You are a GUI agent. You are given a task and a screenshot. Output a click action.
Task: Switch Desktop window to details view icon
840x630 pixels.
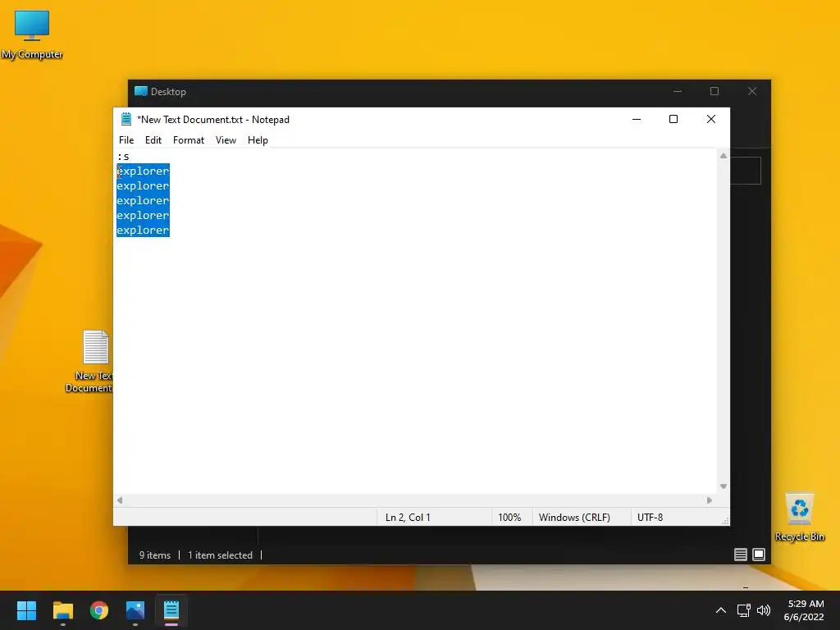pos(741,555)
